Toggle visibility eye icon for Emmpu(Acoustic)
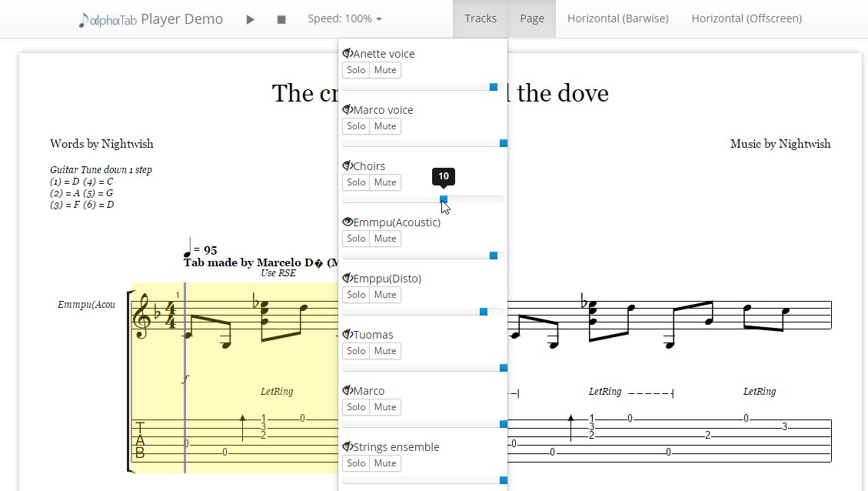Viewport: 868px width, 491px height. coord(347,222)
